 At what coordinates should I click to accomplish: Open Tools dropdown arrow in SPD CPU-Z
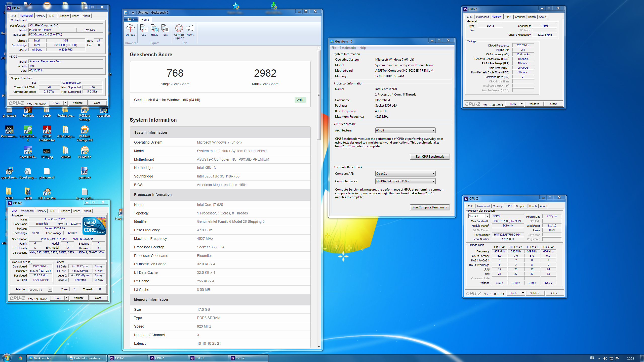point(523,293)
